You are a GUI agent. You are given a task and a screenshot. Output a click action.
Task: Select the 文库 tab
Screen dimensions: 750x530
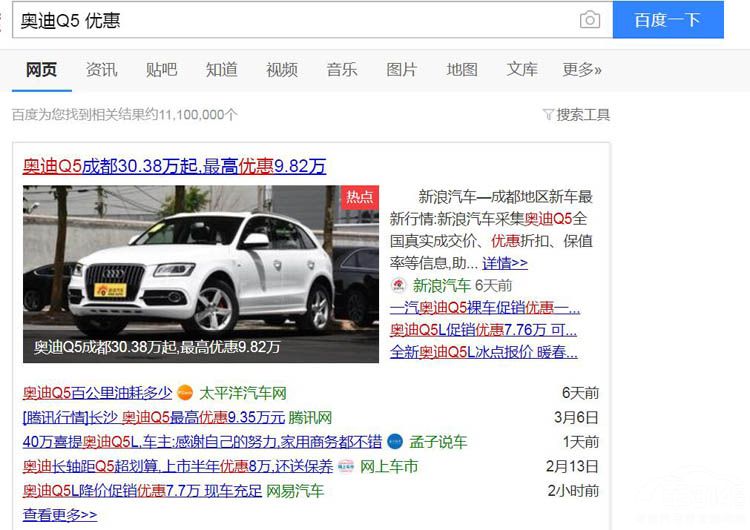[x=522, y=70]
